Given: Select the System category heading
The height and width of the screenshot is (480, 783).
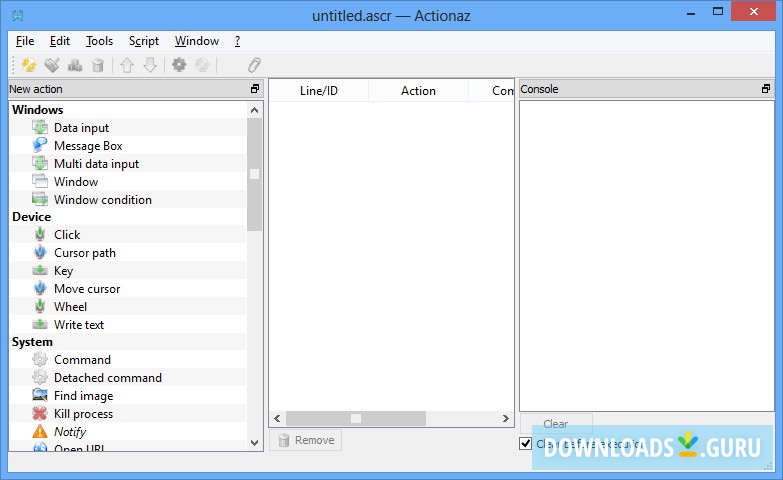Looking at the screenshot, I should coord(32,342).
